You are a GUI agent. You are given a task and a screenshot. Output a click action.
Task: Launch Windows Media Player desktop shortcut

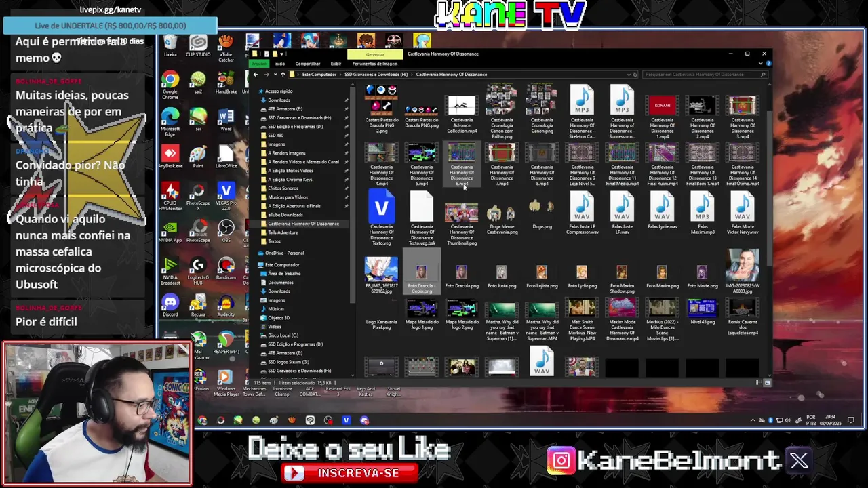226,383
